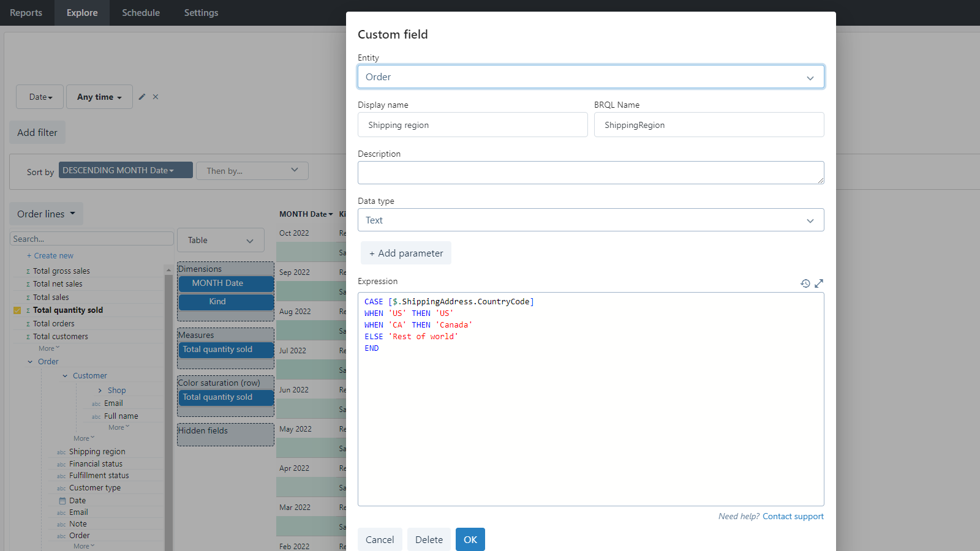Click the calendar icon beside the Date field
This screenshot has height=551, width=980.
click(x=62, y=500)
